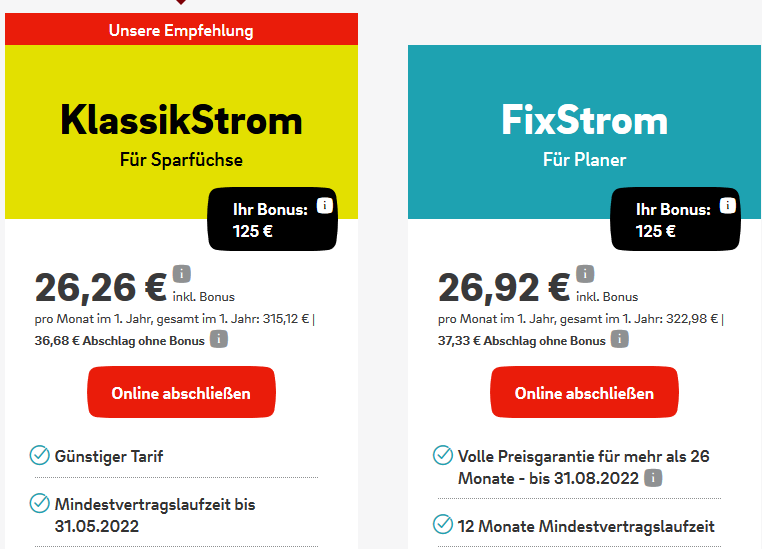Click checkmark icon next to Günstiger Tarif

39,455
